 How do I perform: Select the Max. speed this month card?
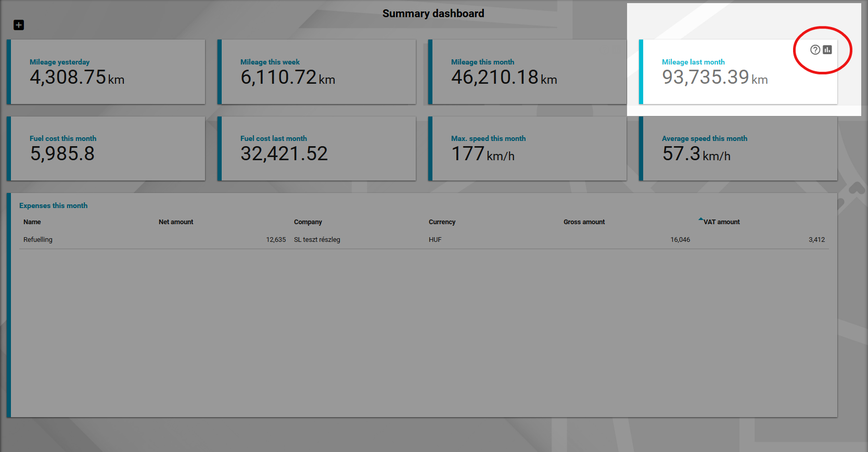[529, 148]
